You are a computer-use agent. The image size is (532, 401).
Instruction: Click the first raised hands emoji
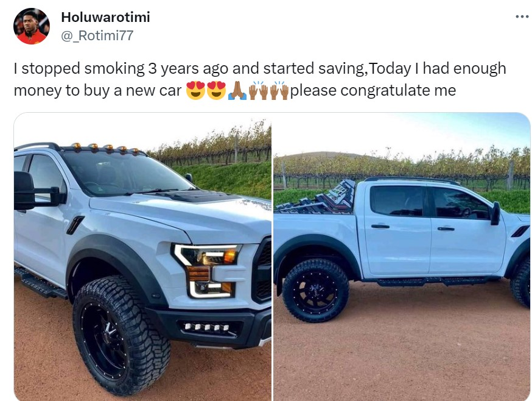[259, 90]
